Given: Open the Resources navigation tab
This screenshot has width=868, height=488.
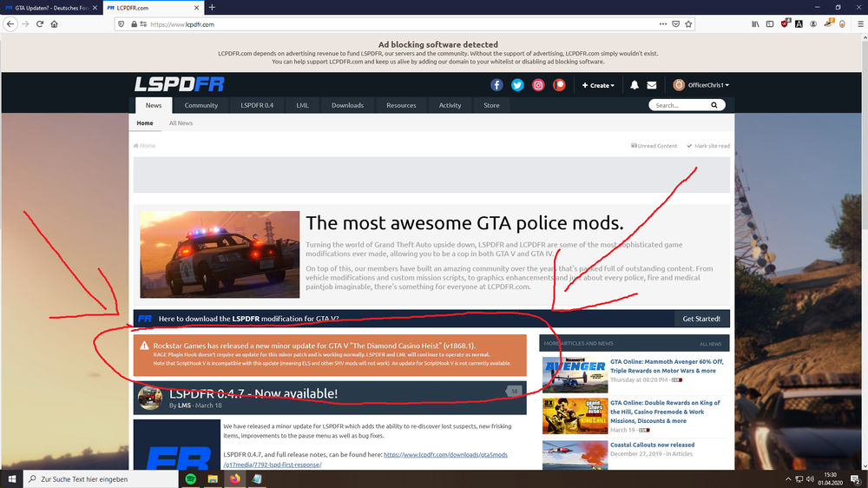Looking at the screenshot, I should [x=401, y=105].
